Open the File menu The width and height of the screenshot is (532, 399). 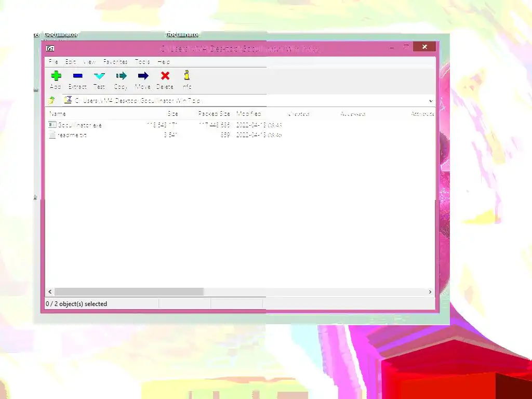54,62
